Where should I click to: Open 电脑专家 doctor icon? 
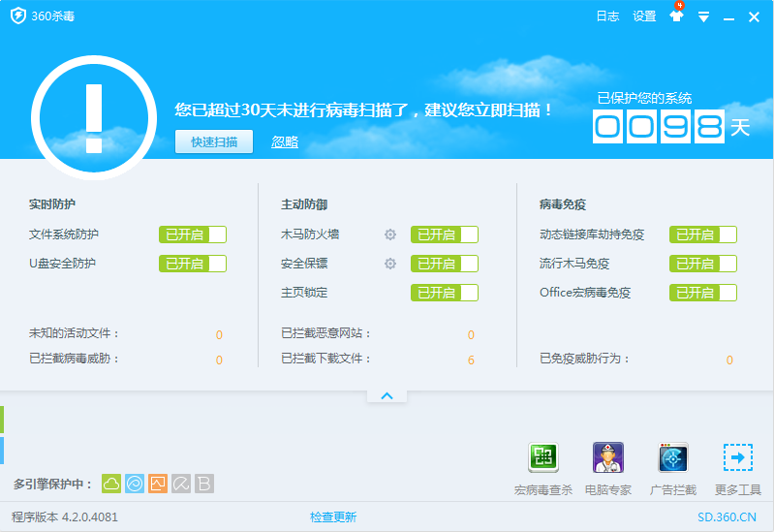608,457
